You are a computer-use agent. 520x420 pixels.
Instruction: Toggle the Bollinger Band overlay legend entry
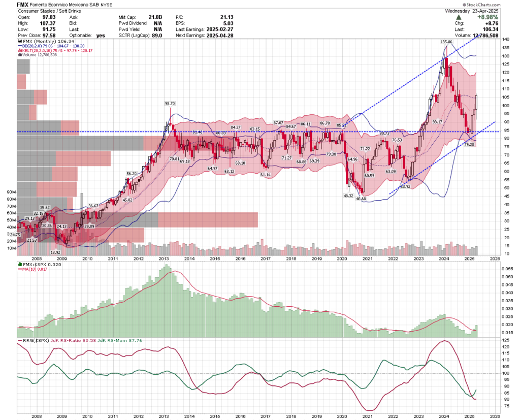[53, 46]
